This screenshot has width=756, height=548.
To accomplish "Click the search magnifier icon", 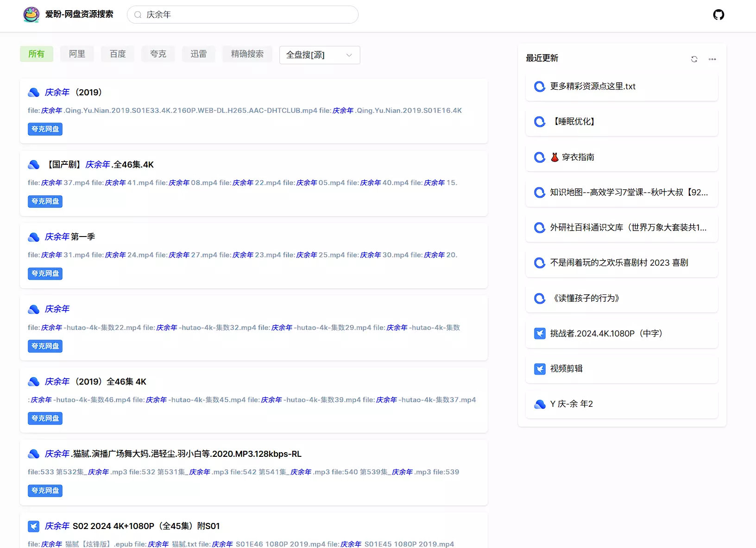I will coord(138,15).
